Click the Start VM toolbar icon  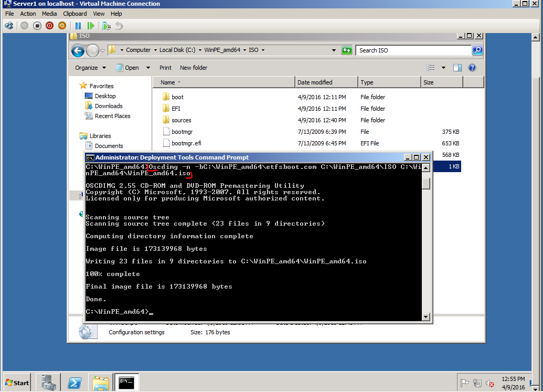tap(24, 26)
